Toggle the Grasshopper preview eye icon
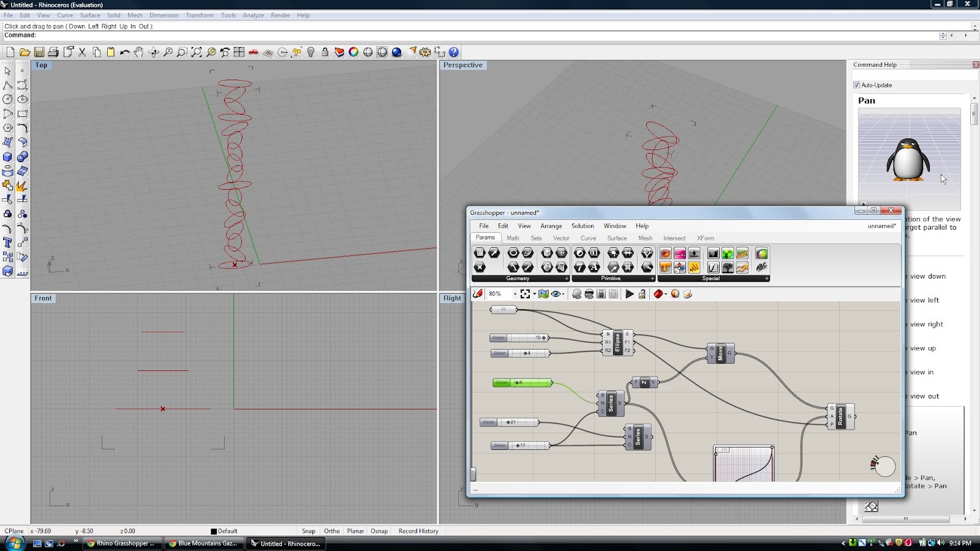 (x=556, y=294)
